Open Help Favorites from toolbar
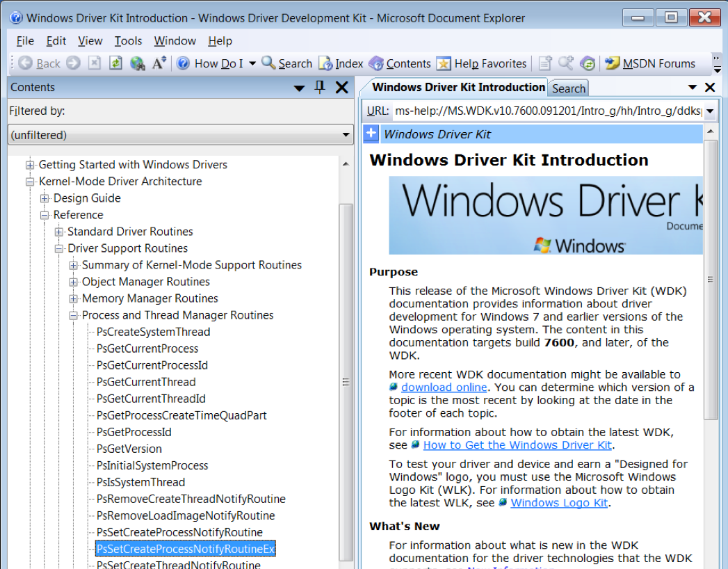The width and height of the screenshot is (728, 569). 481,63
